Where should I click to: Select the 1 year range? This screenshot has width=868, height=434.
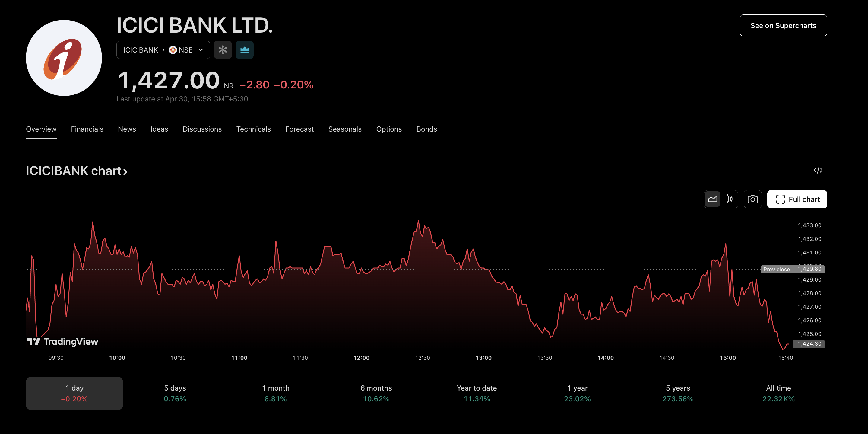pos(577,393)
